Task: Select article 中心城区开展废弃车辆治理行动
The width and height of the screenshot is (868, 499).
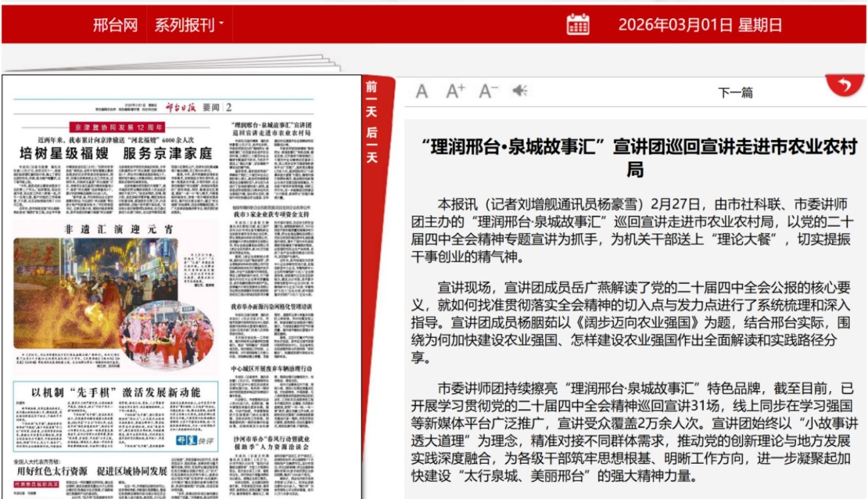Action: click(271, 369)
